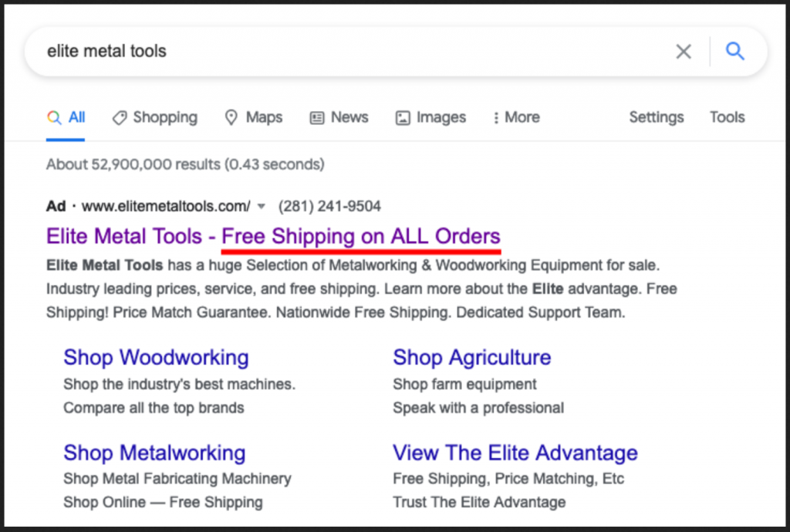Open the Tools filter menu
Image resolution: width=790 pixels, height=532 pixels.
point(727,117)
